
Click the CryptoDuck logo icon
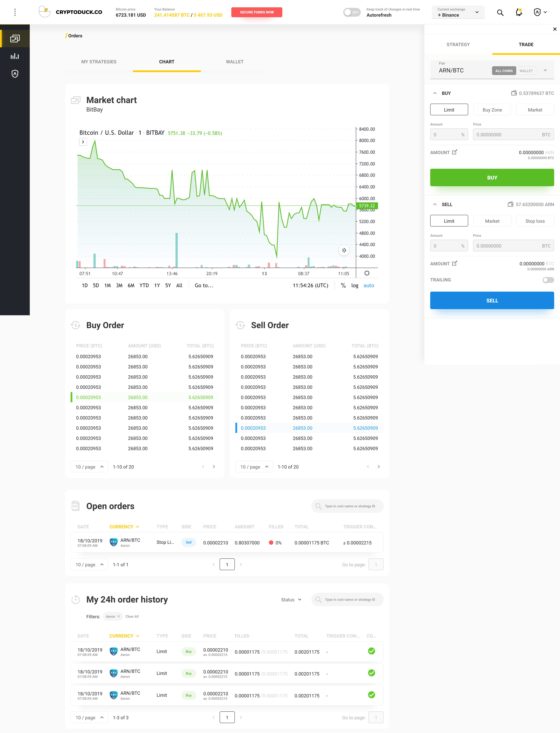tap(45, 12)
